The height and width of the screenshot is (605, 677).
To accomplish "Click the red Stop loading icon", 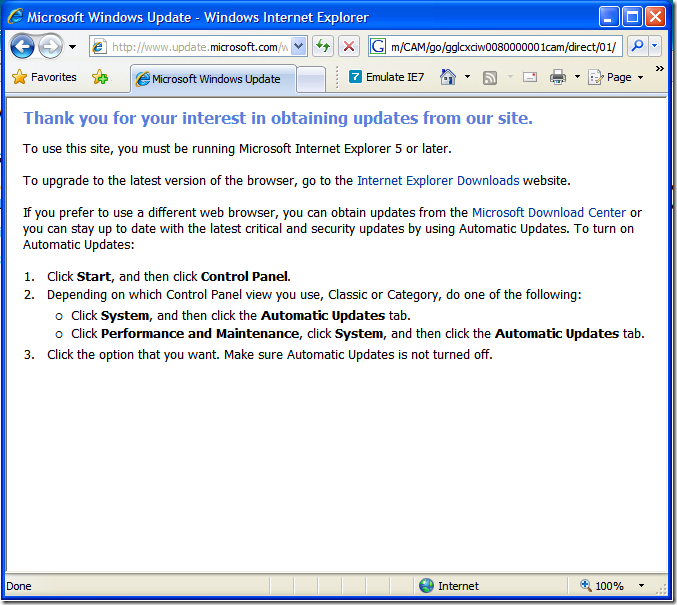I will [x=349, y=46].
